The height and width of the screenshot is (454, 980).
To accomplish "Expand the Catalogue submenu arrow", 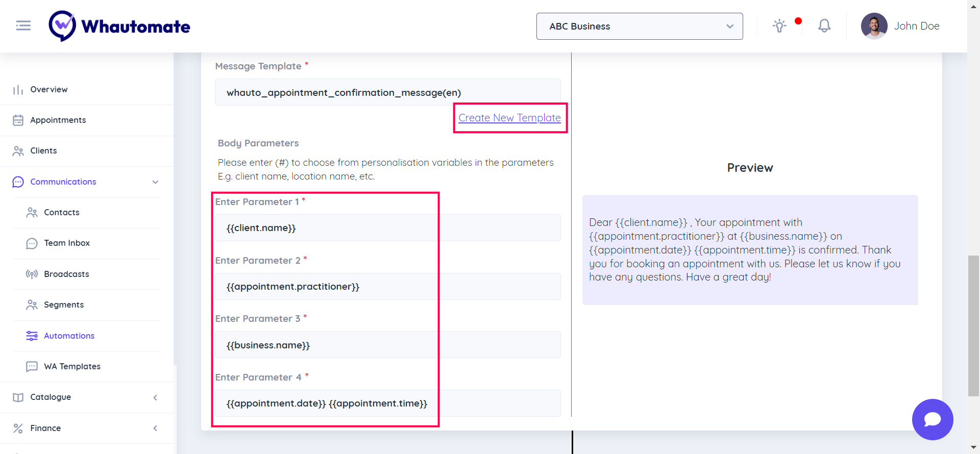I will [x=155, y=397].
